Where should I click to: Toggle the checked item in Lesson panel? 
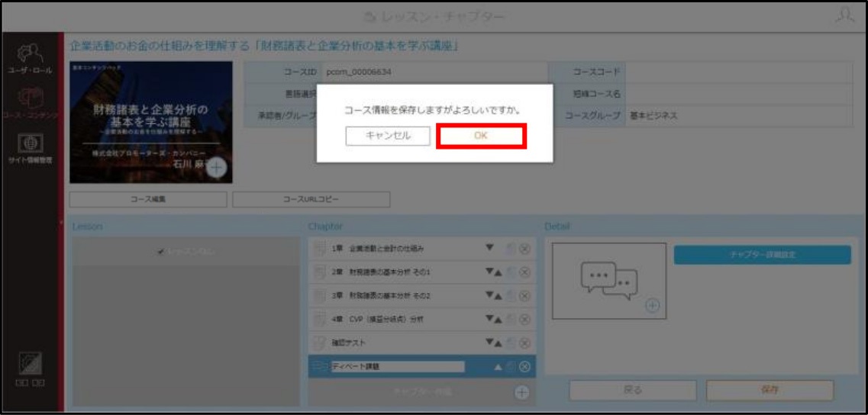point(186,252)
